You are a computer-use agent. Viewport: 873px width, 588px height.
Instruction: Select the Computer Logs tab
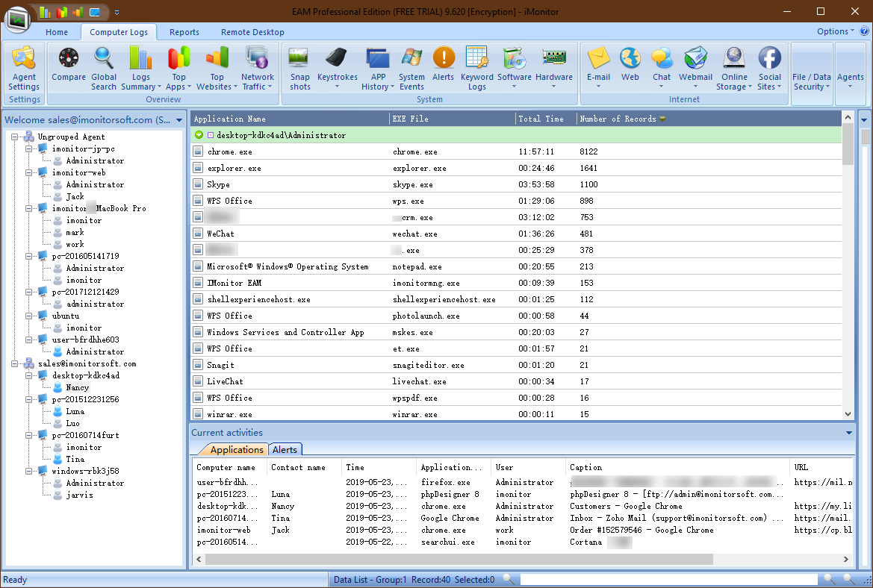119,32
